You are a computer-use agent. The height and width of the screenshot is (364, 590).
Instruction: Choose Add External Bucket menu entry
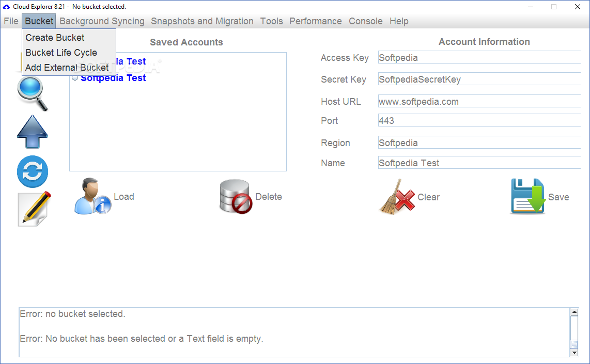[x=69, y=68]
